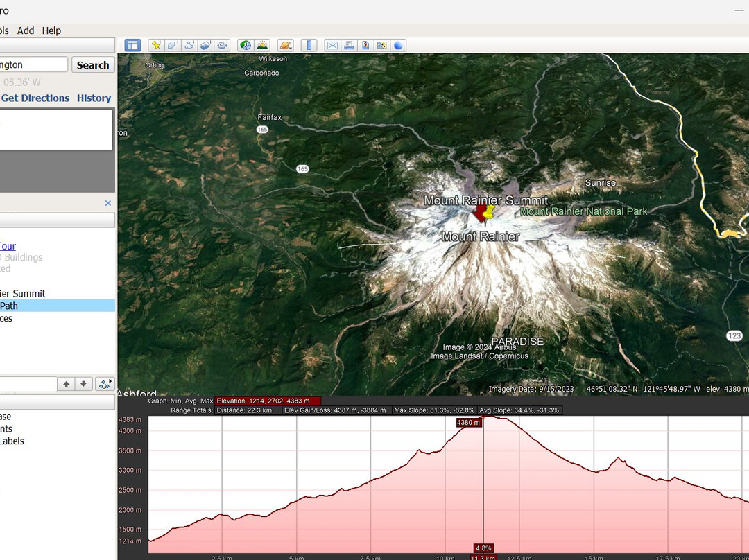
Task: Start the Record a Tour tool
Action: (223, 45)
